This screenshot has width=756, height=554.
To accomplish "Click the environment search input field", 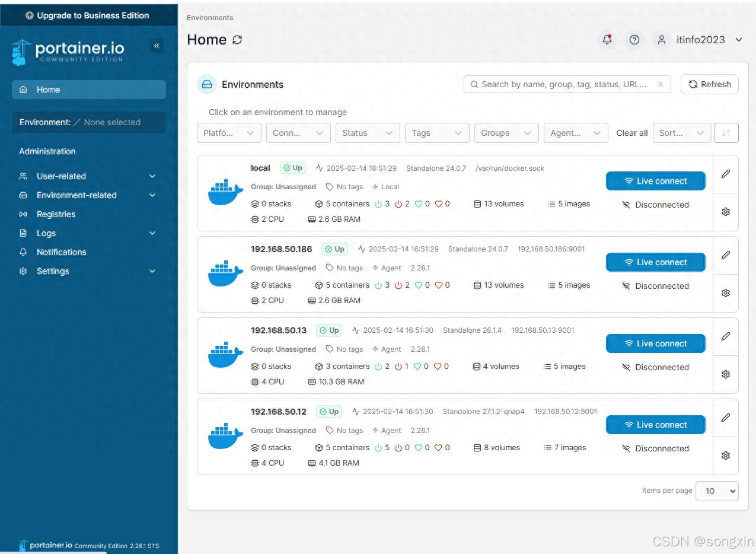I will (x=567, y=84).
